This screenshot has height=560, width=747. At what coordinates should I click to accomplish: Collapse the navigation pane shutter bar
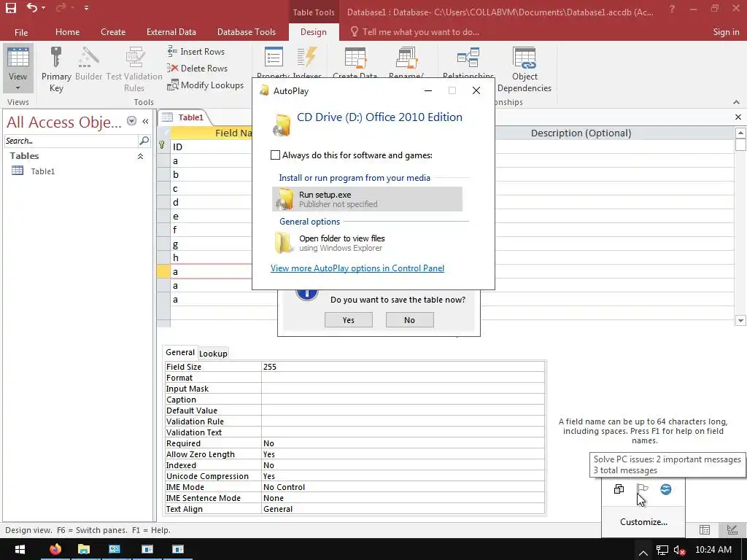coord(145,122)
